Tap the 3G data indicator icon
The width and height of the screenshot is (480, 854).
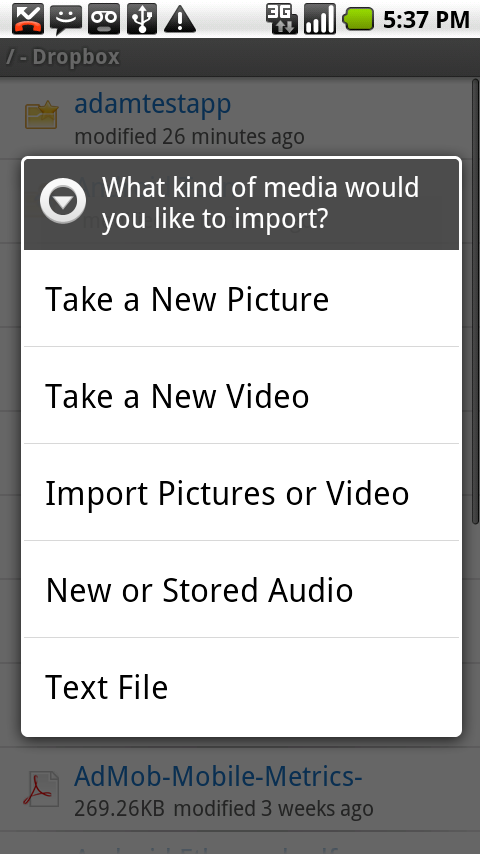282,19
